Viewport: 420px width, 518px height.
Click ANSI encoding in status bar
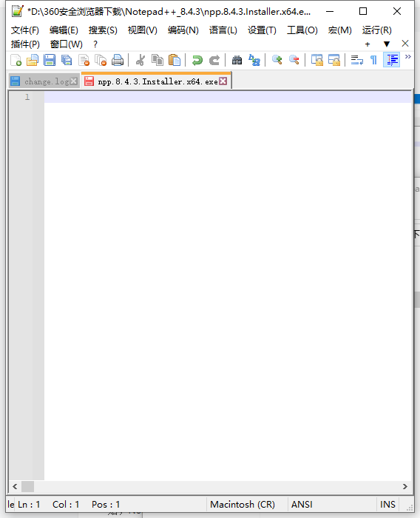click(302, 505)
